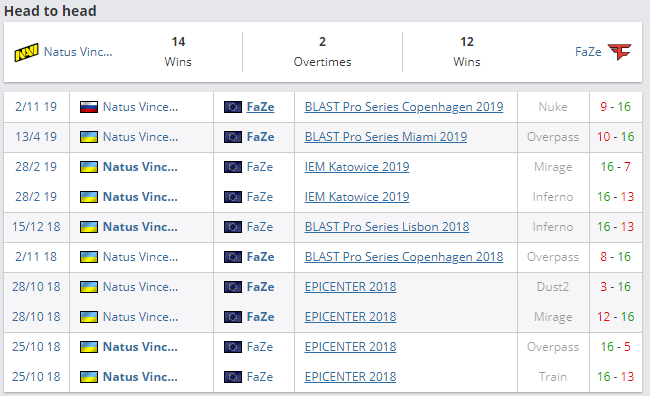The image size is (650, 396).
Task: Open BLAST Pro Series Miami 2019 event
Action: click(x=386, y=137)
